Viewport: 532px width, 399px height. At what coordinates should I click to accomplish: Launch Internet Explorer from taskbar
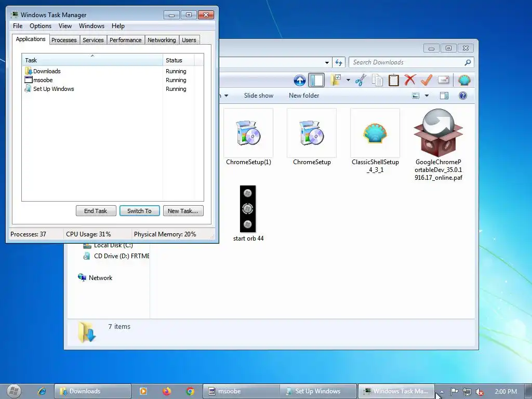(x=42, y=391)
